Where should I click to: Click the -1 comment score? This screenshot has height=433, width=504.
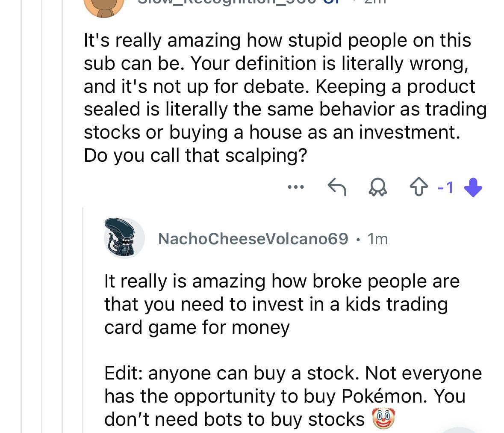click(x=446, y=187)
